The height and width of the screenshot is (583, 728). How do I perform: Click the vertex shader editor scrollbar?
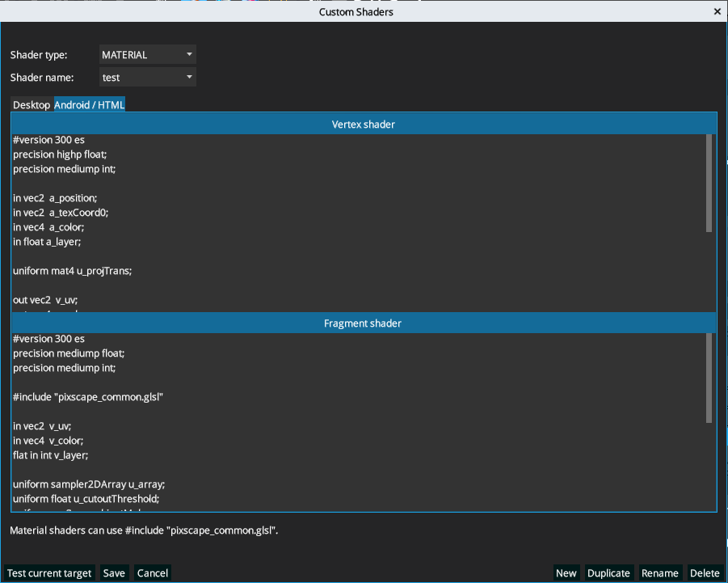[709, 183]
